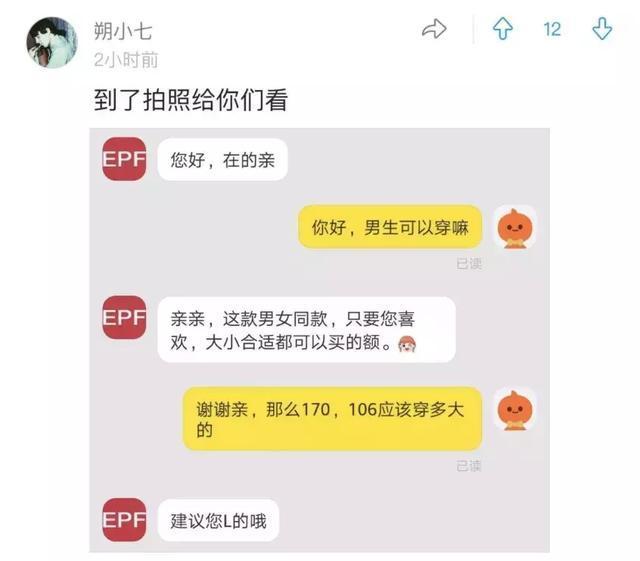The height and width of the screenshot is (561, 640).
Task: Click the second EPF shop avatar
Action: tap(124, 317)
